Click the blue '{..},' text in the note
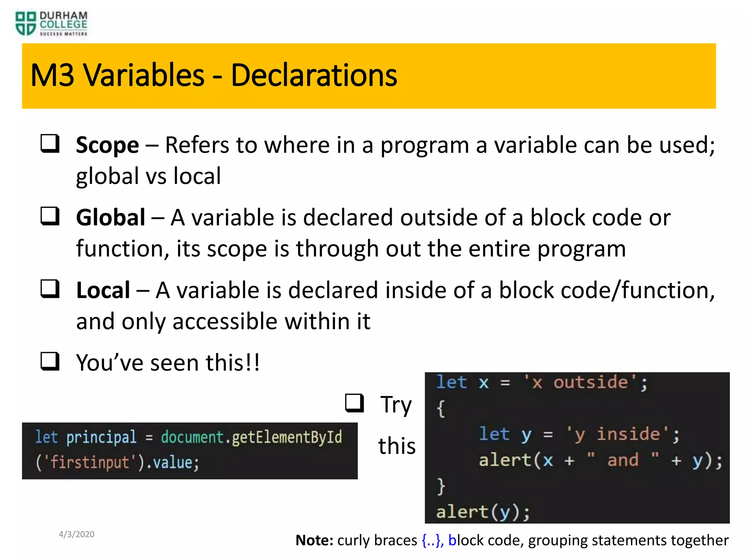 coord(433,541)
